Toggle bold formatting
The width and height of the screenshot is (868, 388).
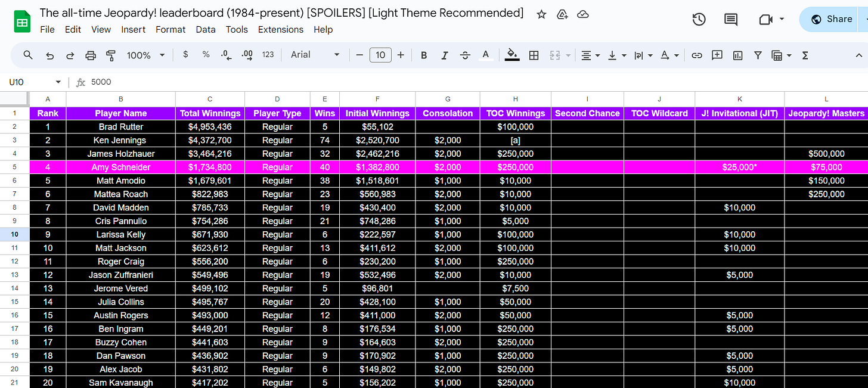tap(424, 55)
